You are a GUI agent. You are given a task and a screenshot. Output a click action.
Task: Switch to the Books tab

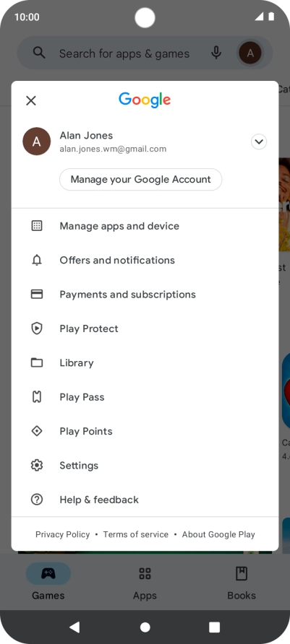tap(242, 583)
